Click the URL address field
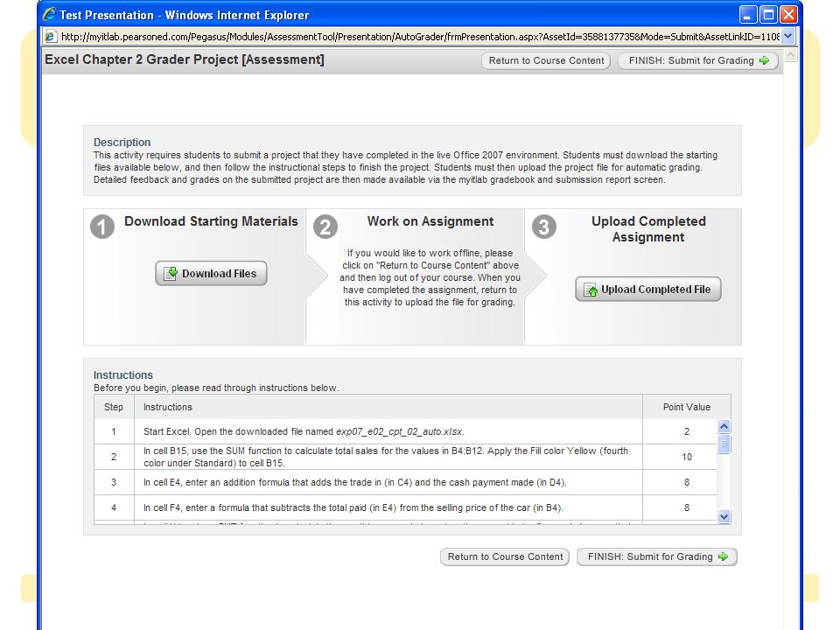 419,37
